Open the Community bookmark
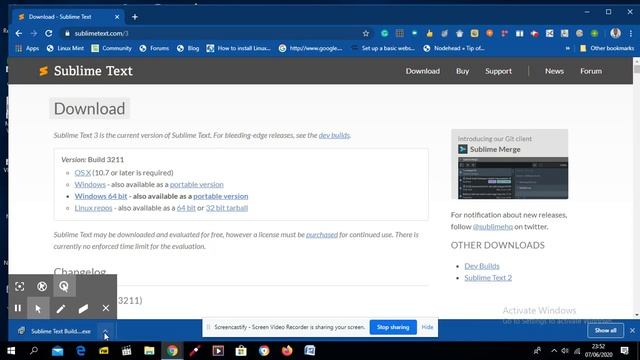Image resolution: width=640 pixels, height=360 pixels. (x=111, y=48)
